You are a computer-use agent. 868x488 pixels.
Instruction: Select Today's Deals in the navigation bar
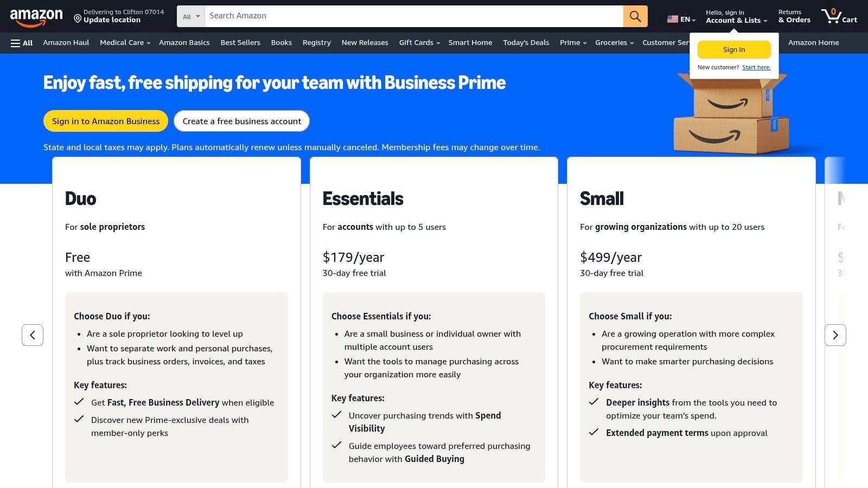click(x=526, y=43)
